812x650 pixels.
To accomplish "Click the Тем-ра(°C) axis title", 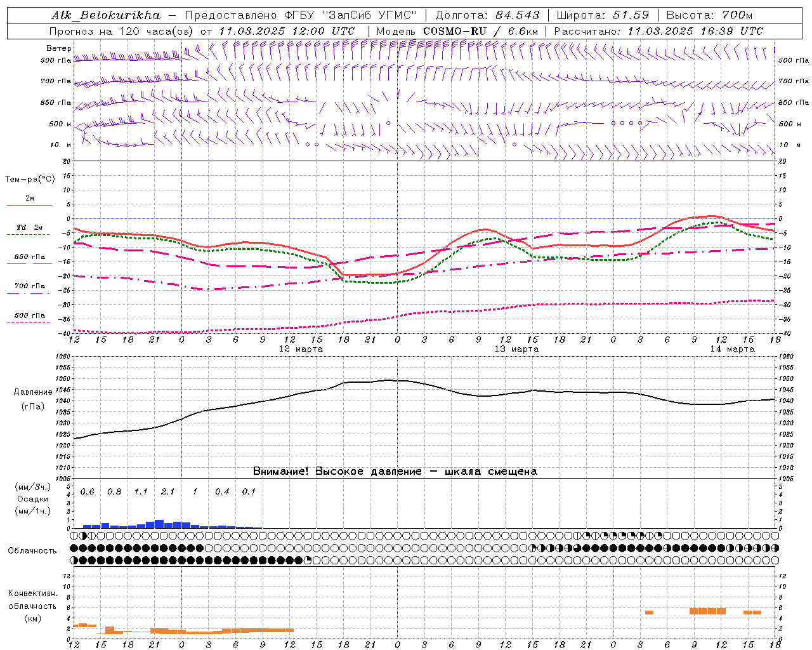I will point(30,180).
